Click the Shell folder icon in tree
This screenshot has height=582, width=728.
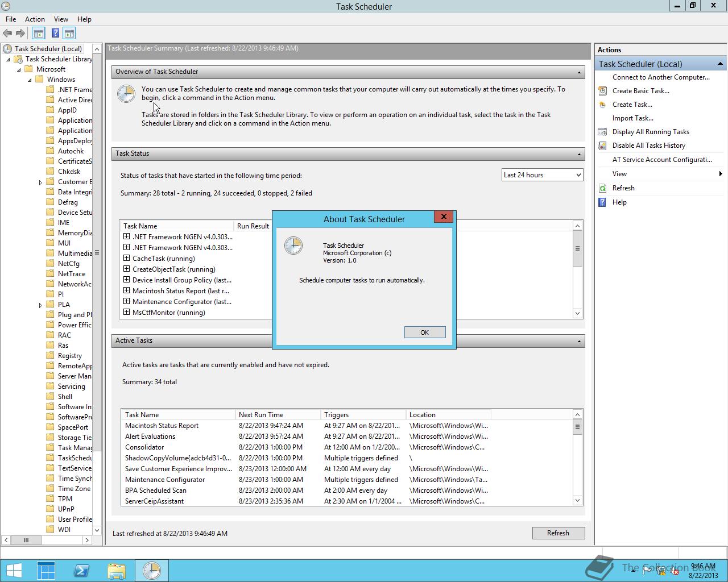point(51,397)
